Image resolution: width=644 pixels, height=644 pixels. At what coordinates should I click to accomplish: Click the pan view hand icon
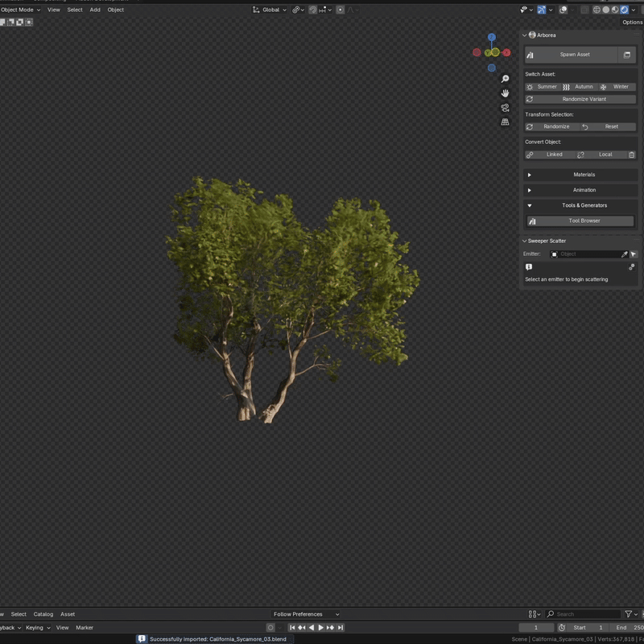pos(506,93)
